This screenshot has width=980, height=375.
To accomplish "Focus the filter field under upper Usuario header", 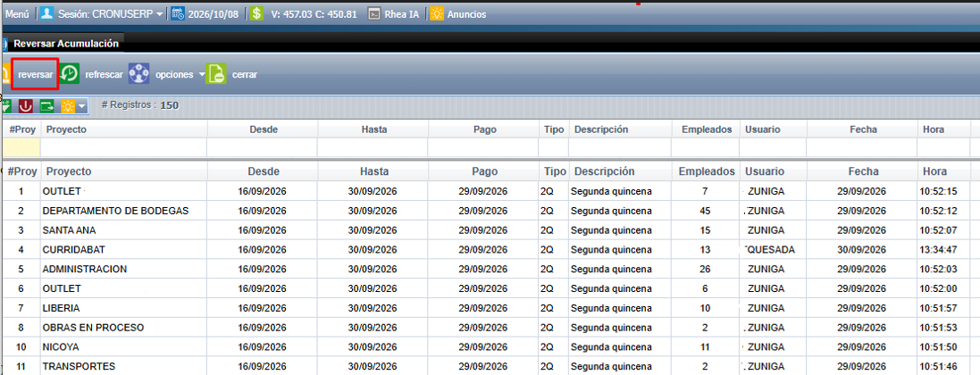I will tap(773, 147).
